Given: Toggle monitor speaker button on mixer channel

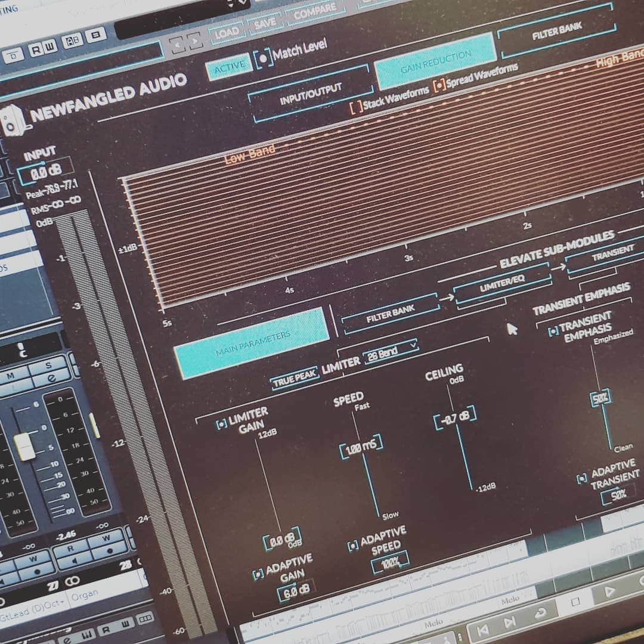Looking at the screenshot, I should [73, 561].
